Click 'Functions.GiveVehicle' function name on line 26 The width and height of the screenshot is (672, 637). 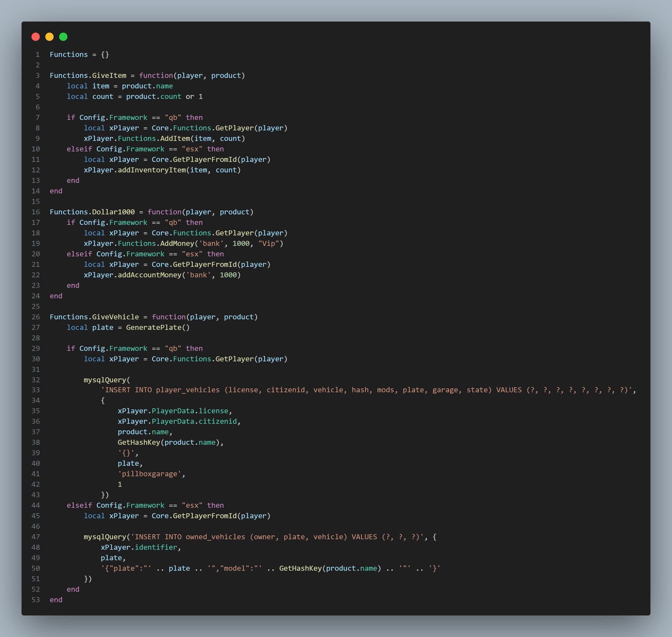[94, 317]
